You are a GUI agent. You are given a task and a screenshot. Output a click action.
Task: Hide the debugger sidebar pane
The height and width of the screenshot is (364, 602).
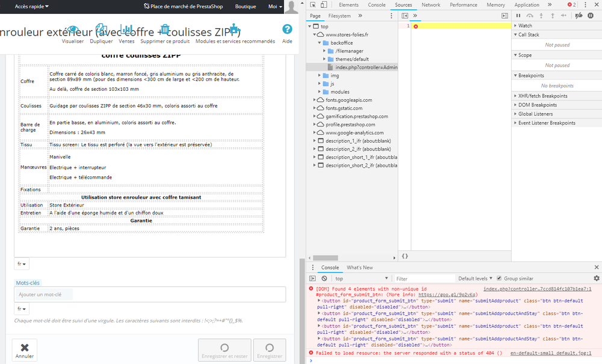click(504, 16)
